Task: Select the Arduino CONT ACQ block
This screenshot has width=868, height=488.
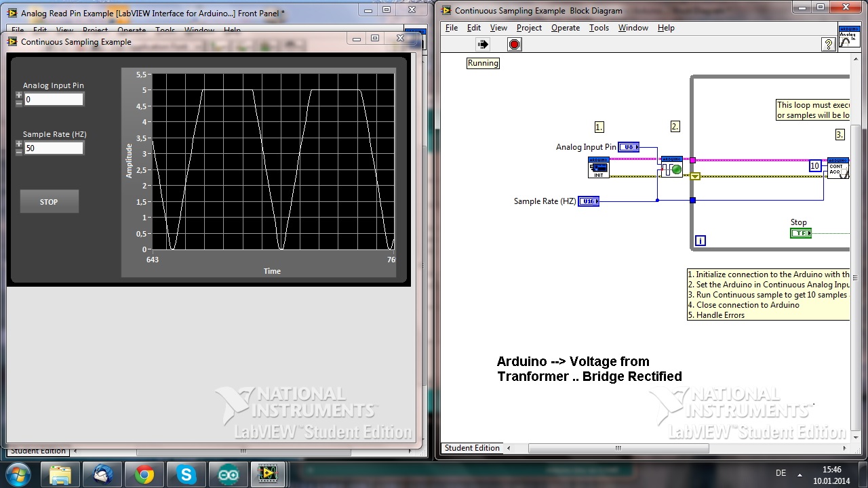Action: (837, 167)
